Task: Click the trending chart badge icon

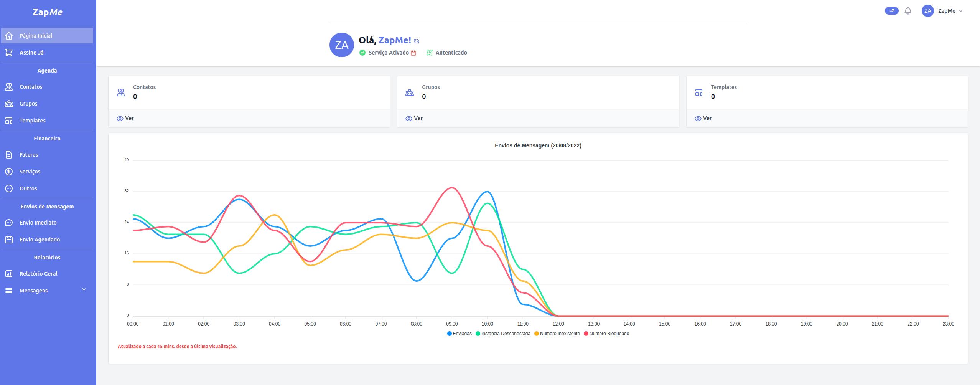Action: (x=891, y=11)
